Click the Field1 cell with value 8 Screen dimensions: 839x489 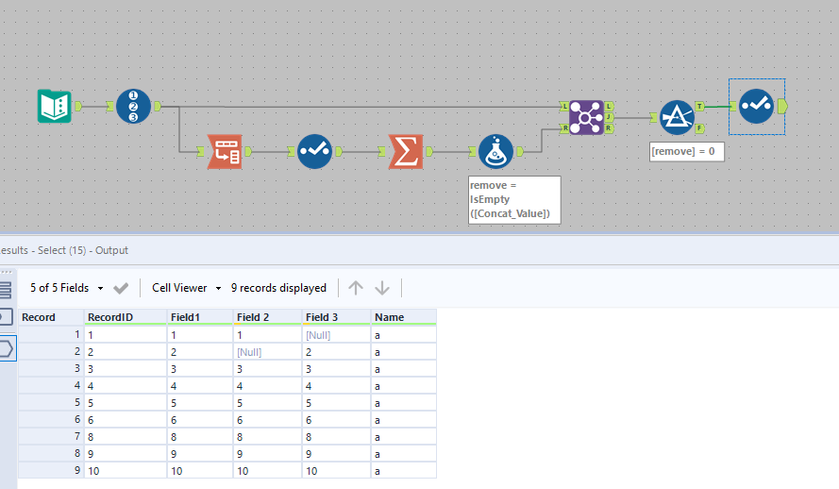[200, 437]
